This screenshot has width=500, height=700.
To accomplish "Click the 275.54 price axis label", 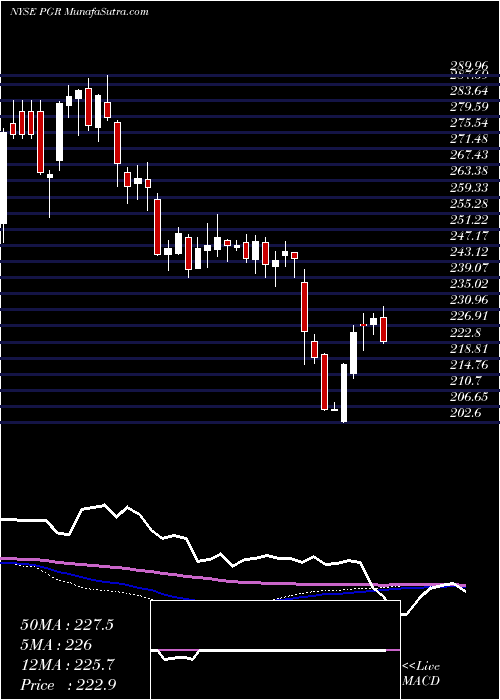I will click(469, 123).
